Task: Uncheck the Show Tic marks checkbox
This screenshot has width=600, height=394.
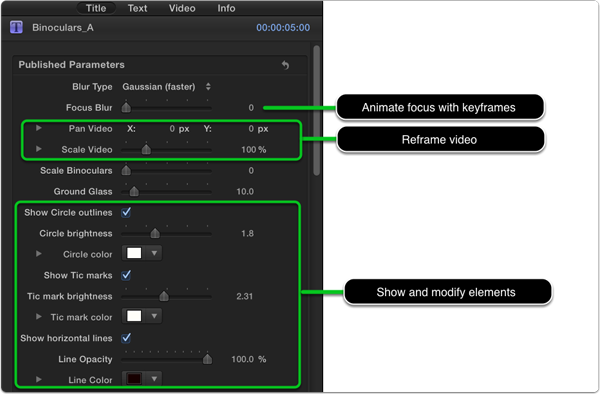Action: coord(126,275)
